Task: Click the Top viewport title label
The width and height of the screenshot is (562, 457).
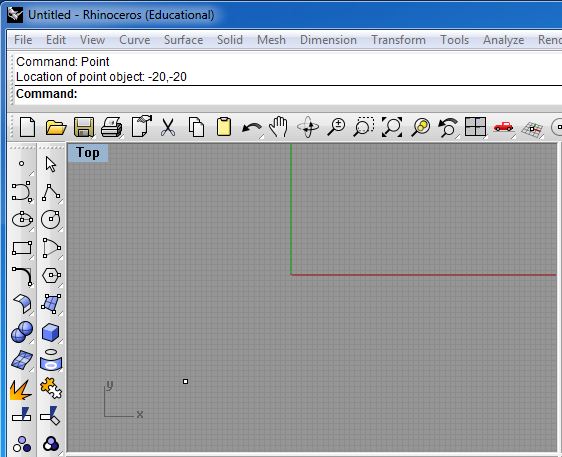Action: coord(88,153)
